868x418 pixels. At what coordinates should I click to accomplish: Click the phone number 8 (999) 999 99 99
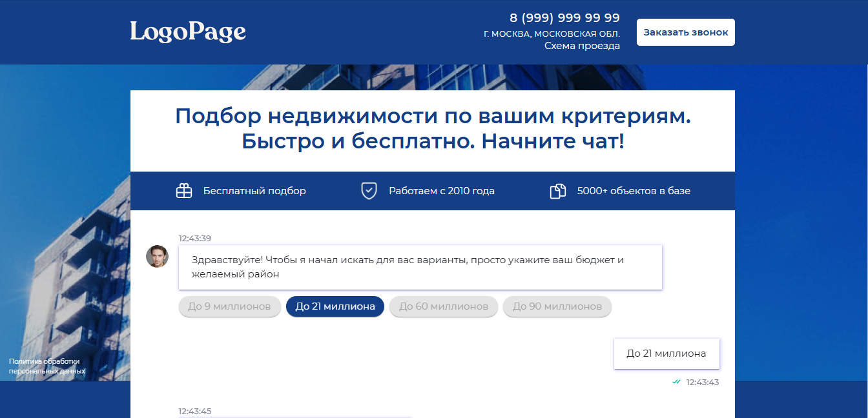tap(564, 17)
